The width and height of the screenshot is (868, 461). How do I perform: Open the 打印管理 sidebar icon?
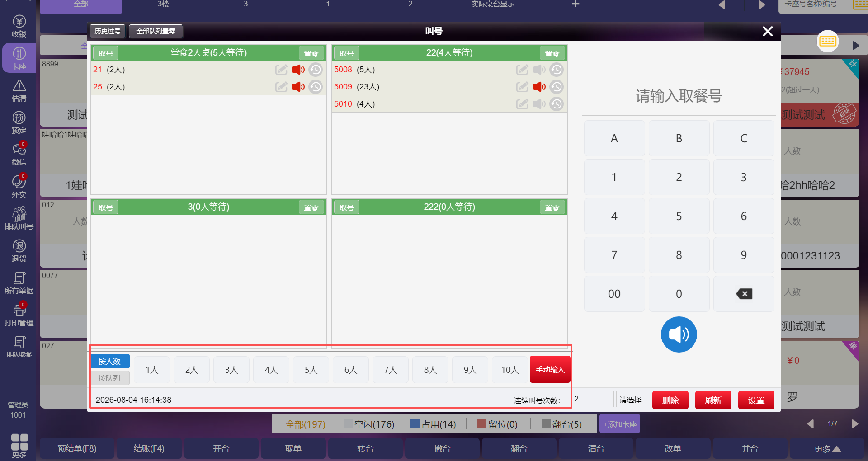(19, 315)
